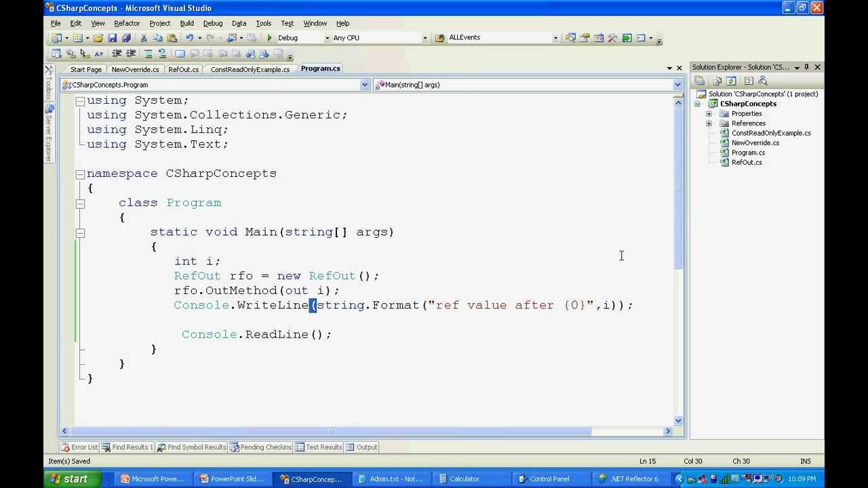Open the Build menu
This screenshot has width=868, height=488.
click(x=186, y=23)
